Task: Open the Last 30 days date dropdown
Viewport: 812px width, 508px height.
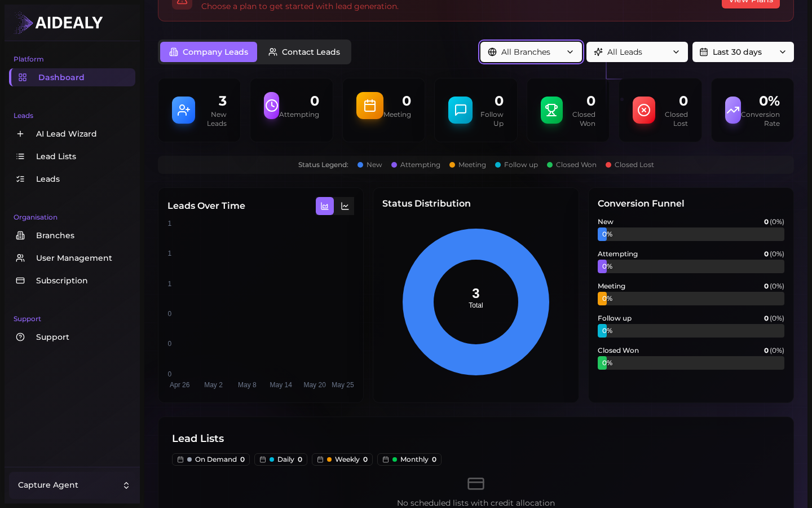Action: click(x=743, y=52)
